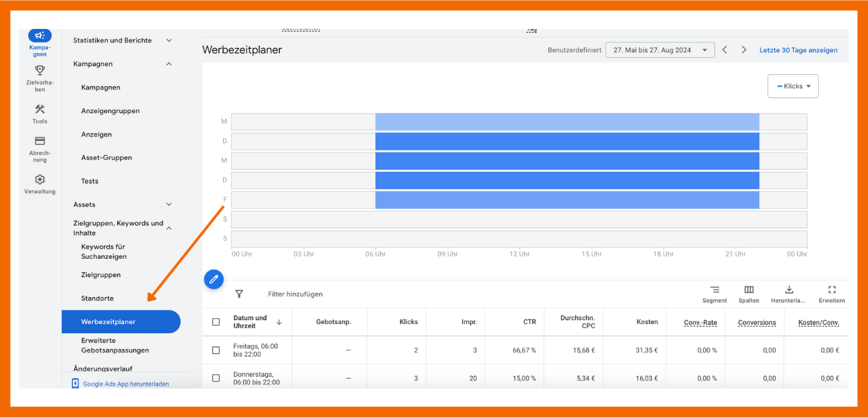The width and height of the screenshot is (868, 418).
Task: Click Letzte 30 Tage anzeigen link
Action: [x=798, y=50]
